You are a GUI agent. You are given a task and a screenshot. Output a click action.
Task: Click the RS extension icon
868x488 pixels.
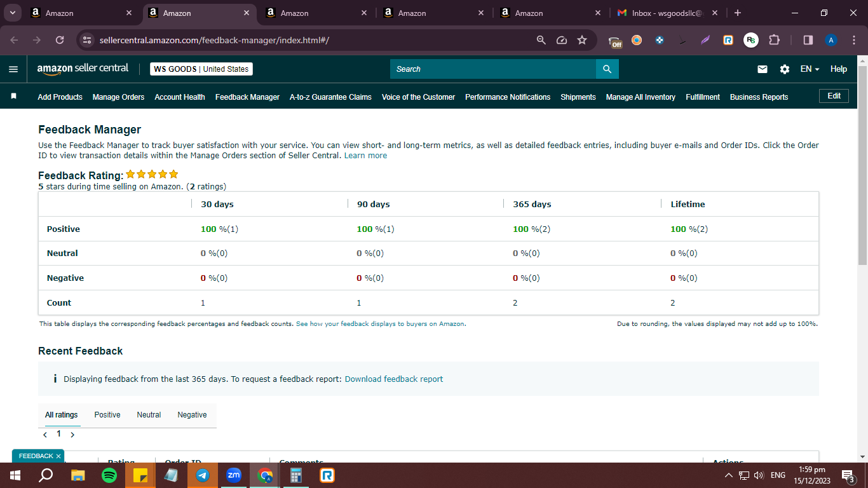pyautogui.click(x=751, y=40)
